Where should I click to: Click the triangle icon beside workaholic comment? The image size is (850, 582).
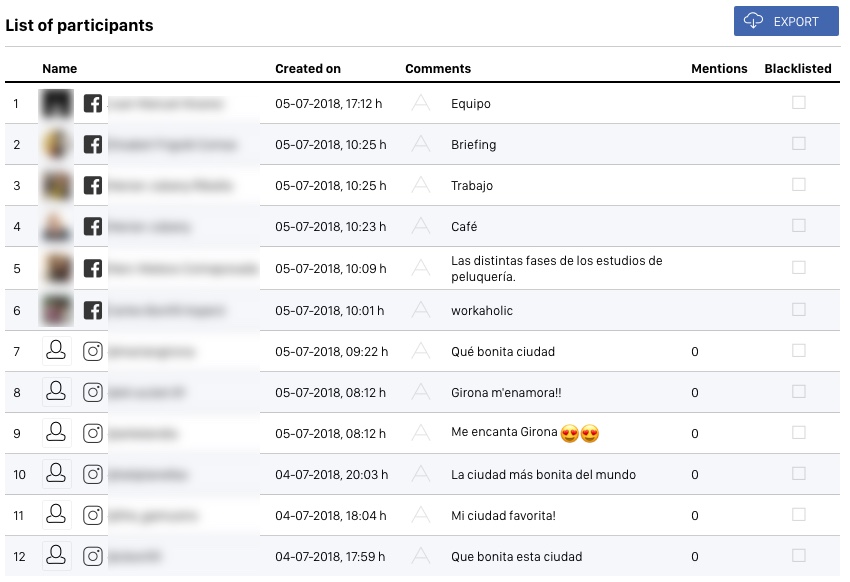tap(421, 309)
